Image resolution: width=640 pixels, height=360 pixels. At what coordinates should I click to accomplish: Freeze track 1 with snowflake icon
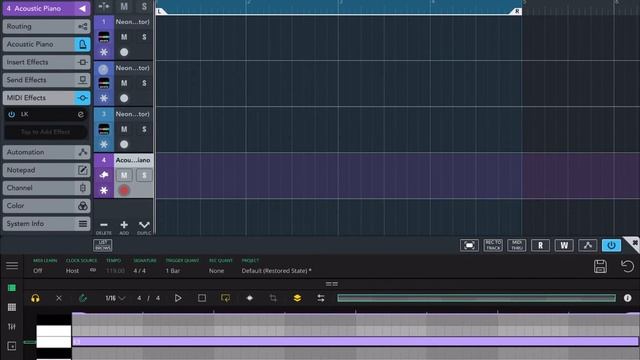104,52
